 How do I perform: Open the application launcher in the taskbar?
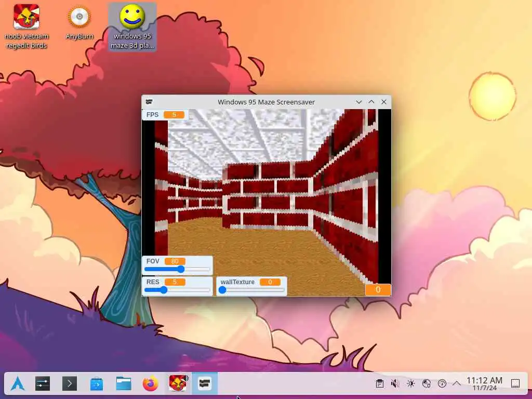(x=17, y=384)
